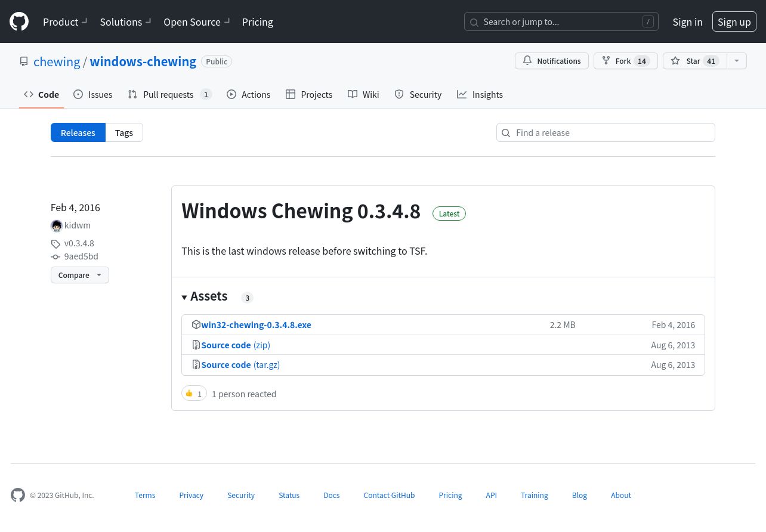
Task: Collapse the Assets section
Action: pos(205,296)
